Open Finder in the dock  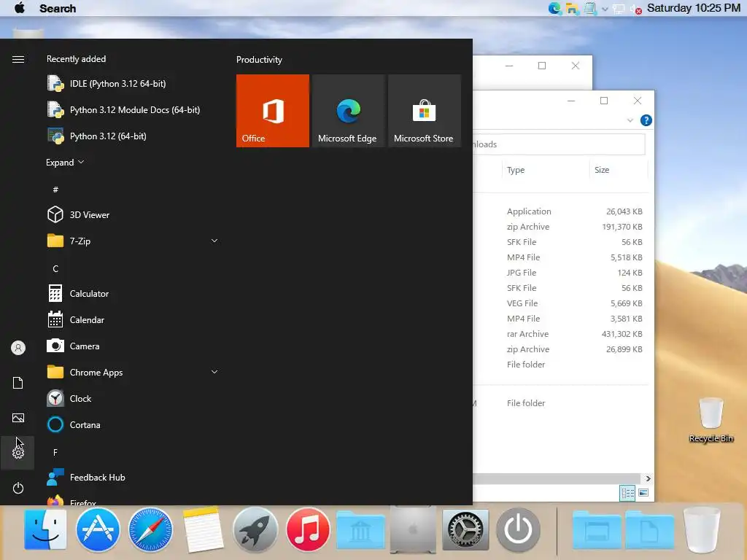(45, 529)
